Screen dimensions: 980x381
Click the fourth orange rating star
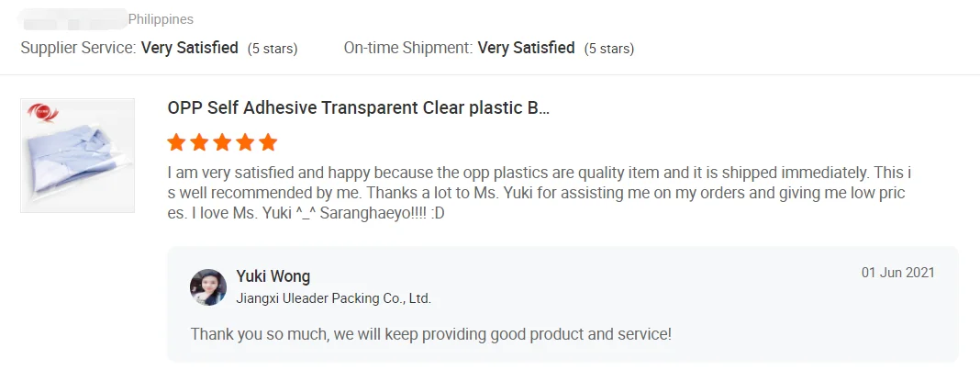[x=245, y=142]
